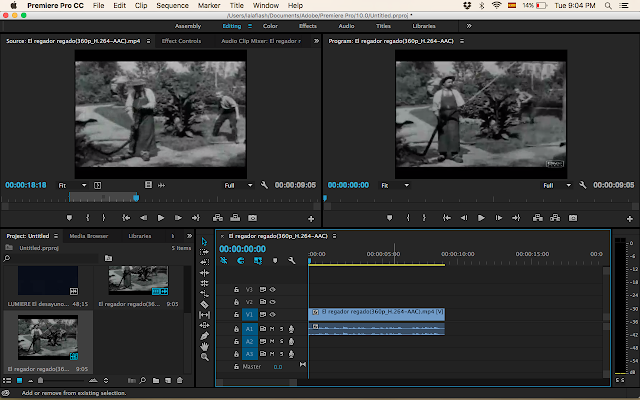Toggle V3 track output eye
The height and width of the screenshot is (400, 640).
(273, 289)
